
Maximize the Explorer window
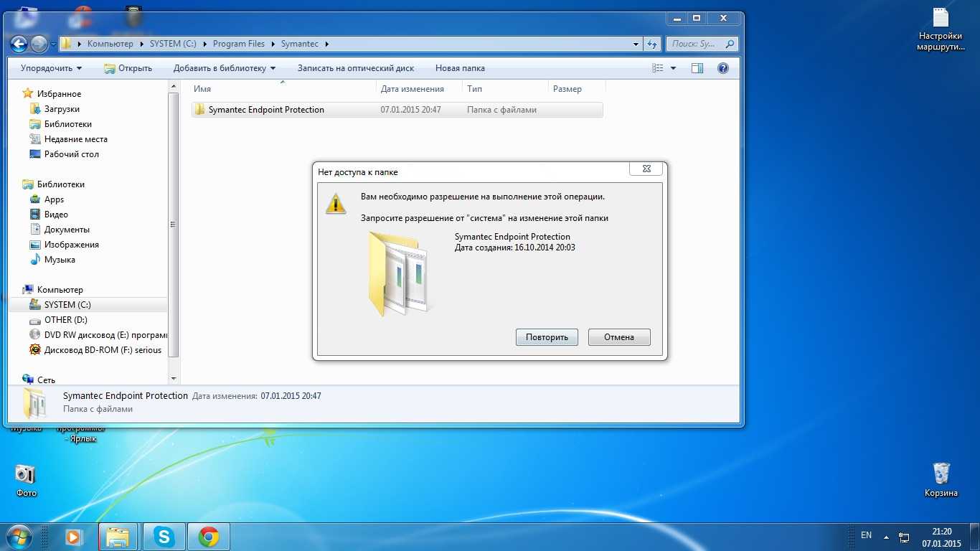696,18
